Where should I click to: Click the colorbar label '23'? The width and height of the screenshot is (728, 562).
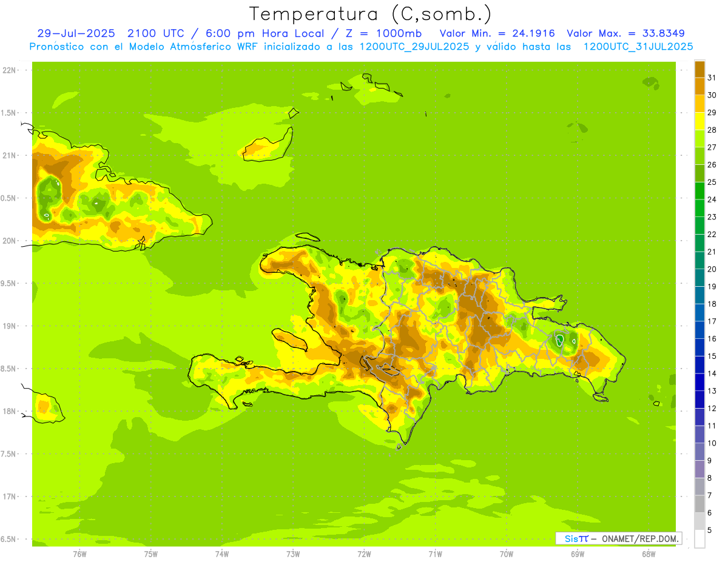pyautogui.click(x=712, y=216)
